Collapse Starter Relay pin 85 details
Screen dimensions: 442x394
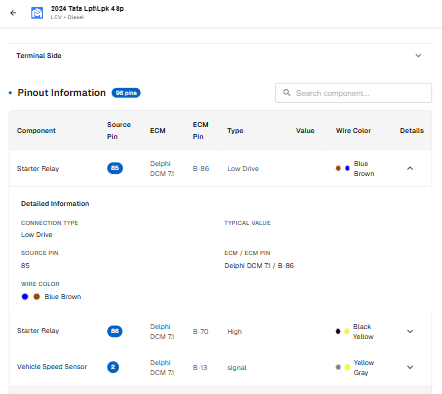pyautogui.click(x=410, y=168)
